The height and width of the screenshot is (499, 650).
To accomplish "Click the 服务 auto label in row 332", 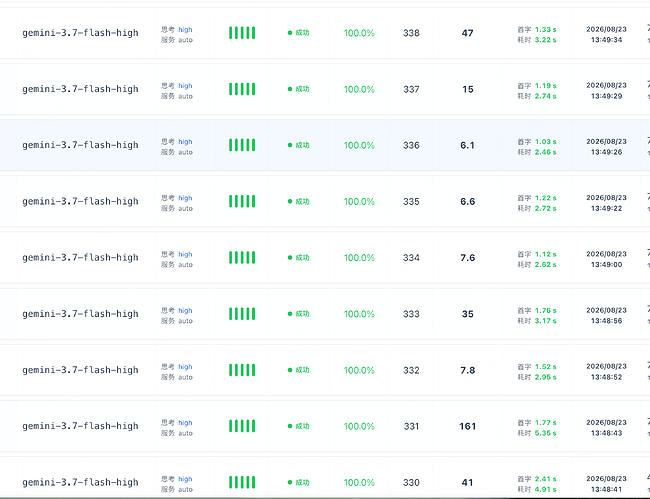I will 177,377.
